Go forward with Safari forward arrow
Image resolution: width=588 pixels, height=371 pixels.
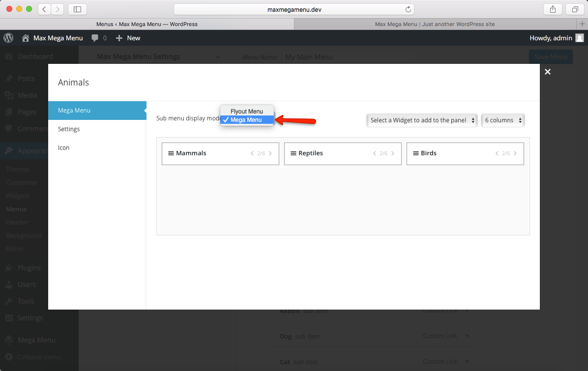point(58,9)
